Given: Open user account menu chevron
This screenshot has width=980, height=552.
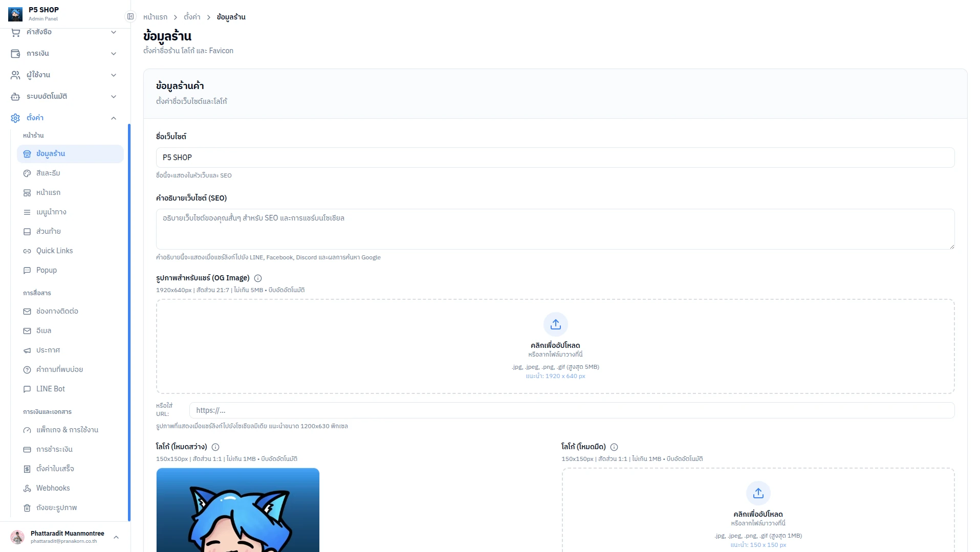Looking at the screenshot, I should pos(116,537).
